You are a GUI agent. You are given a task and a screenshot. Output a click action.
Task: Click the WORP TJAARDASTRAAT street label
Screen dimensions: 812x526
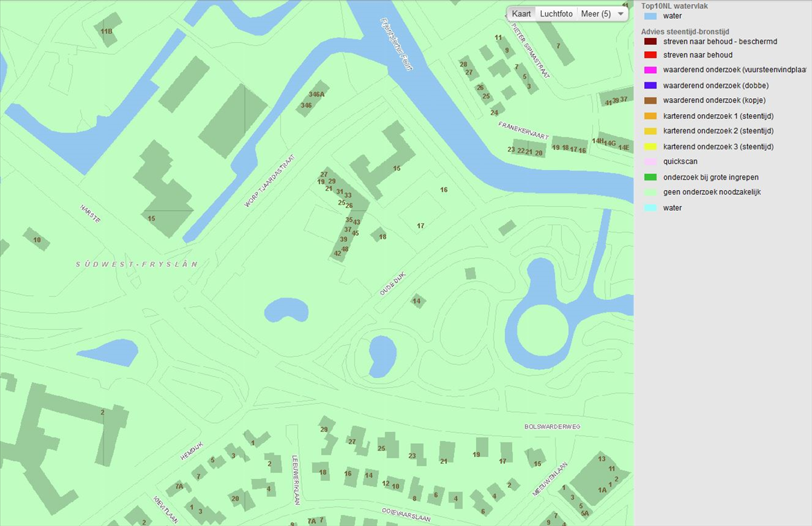click(270, 180)
